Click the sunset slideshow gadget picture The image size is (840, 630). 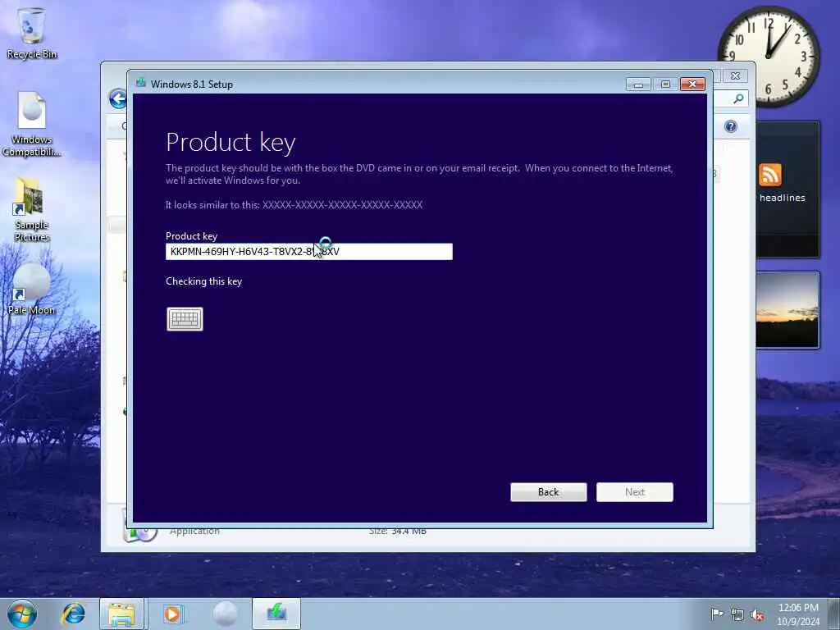[787, 309]
